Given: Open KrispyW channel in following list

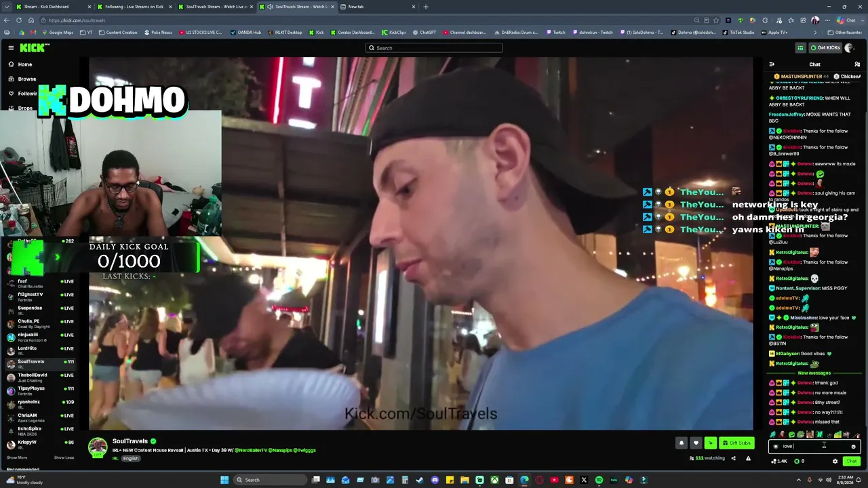Looking at the screenshot, I should [x=39, y=444].
